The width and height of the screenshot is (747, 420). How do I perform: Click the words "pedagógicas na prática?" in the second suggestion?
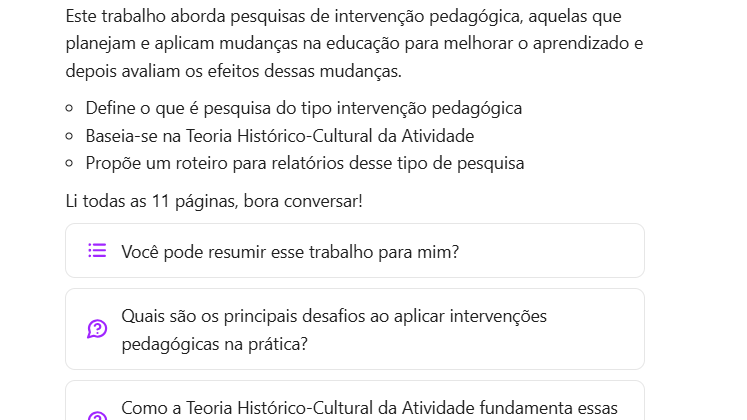[214, 343]
